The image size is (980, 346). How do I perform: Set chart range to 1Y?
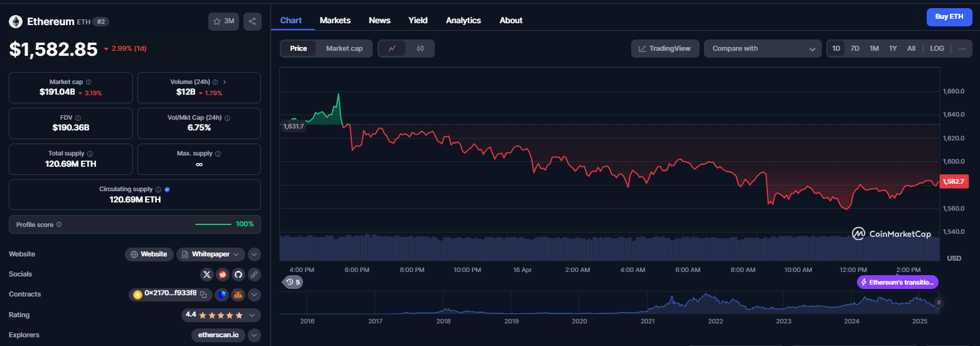[x=893, y=48]
